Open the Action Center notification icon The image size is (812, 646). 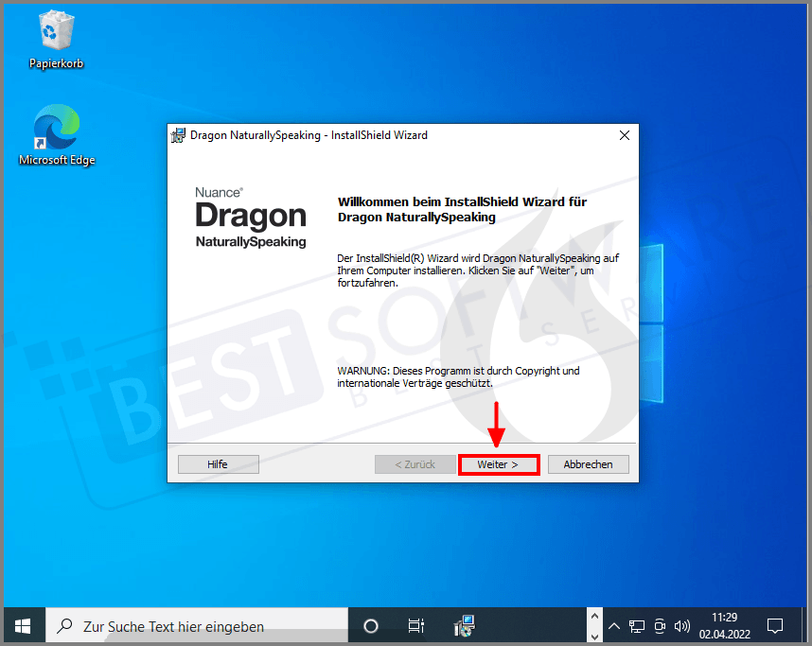tap(775, 626)
